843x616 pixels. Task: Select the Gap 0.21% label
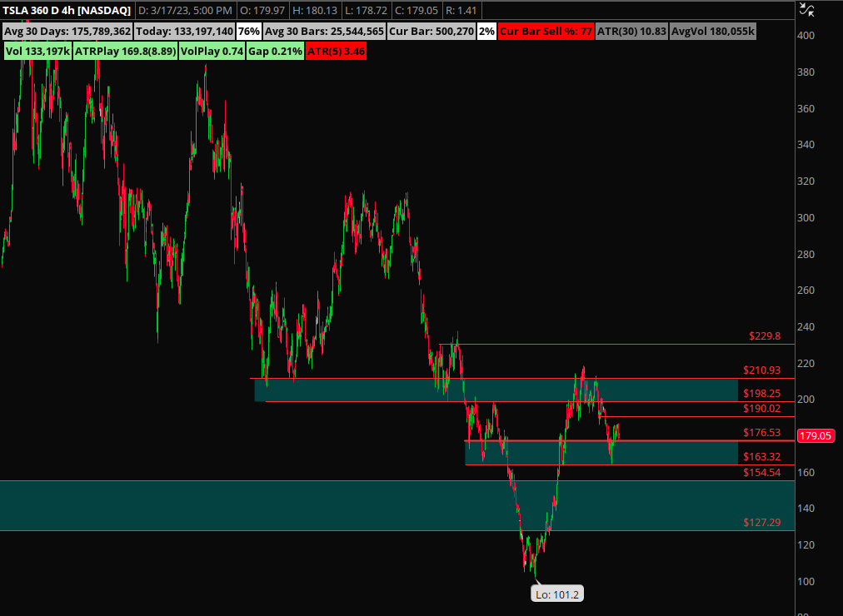click(x=275, y=51)
